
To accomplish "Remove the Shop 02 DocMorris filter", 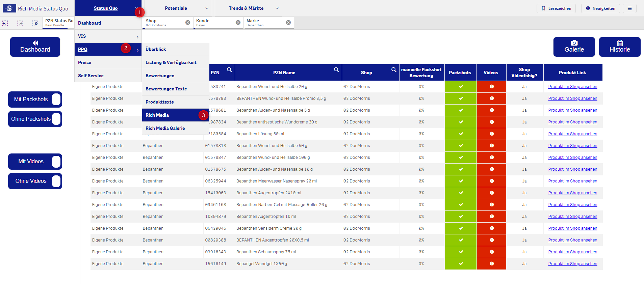I will point(188,23).
